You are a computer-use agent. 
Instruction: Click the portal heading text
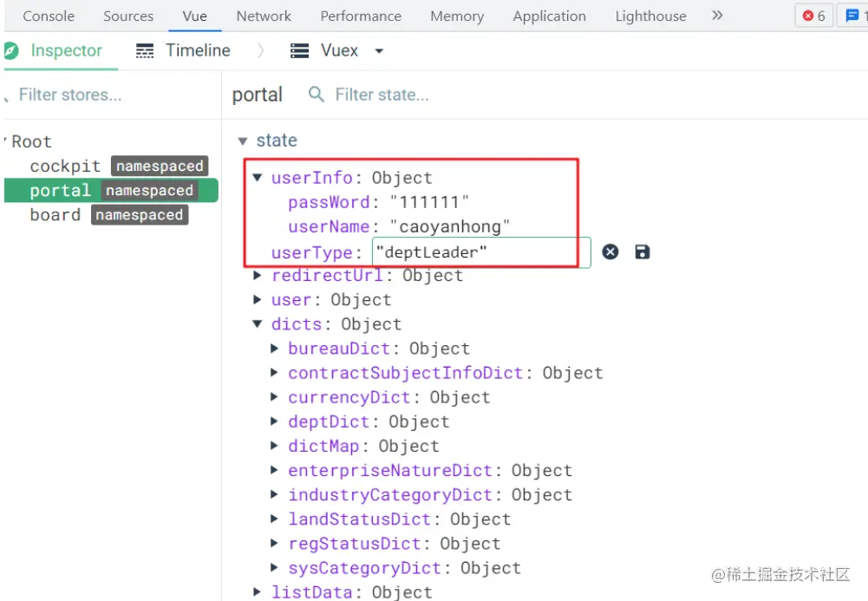tap(258, 95)
